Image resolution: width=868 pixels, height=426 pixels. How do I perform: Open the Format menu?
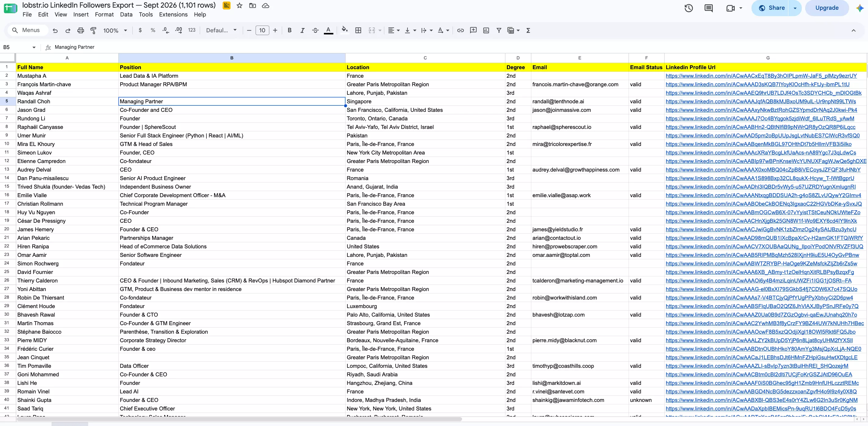click(x=104, y=15)
